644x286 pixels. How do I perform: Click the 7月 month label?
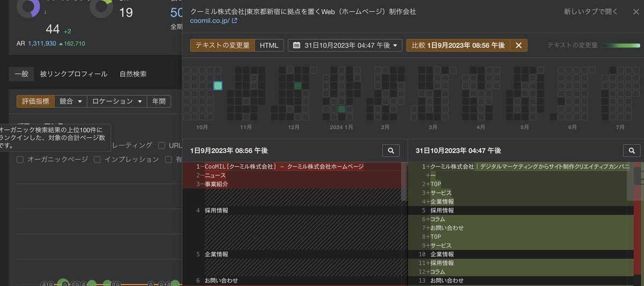(621, 128)
